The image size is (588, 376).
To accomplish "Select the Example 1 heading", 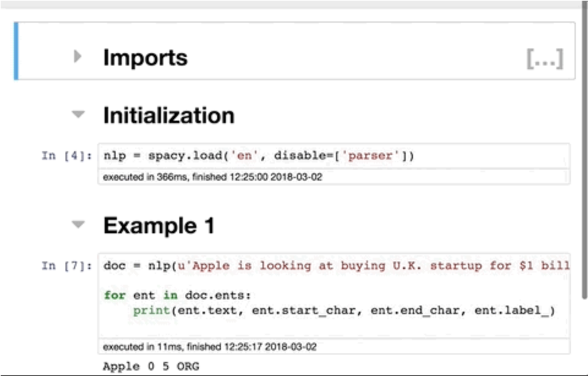I will click(x=158, y=225).
